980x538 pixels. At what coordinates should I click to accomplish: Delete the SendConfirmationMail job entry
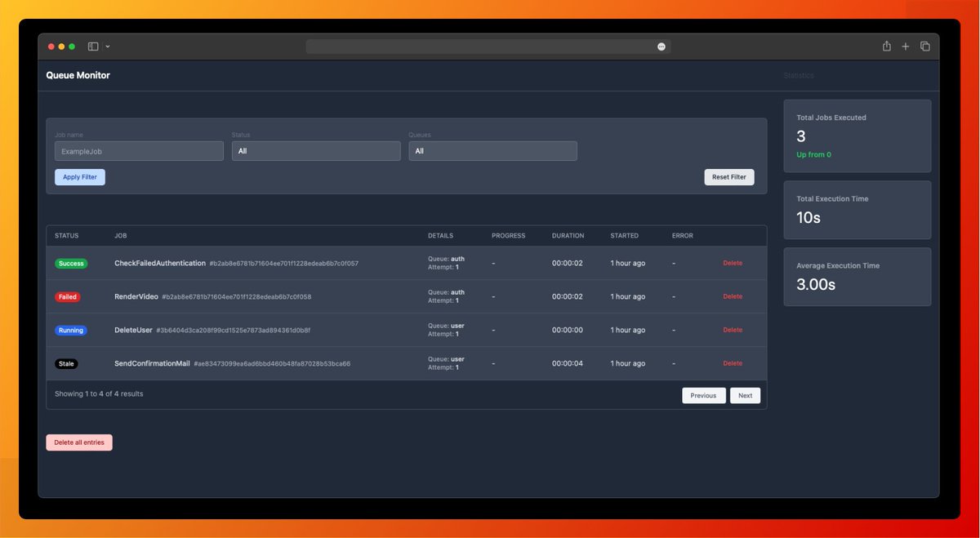(x=733, y=363)
